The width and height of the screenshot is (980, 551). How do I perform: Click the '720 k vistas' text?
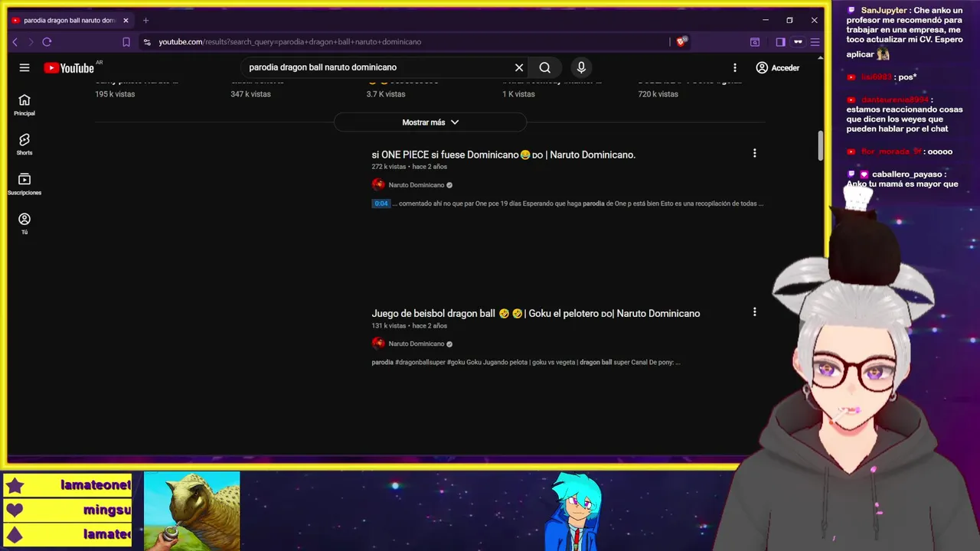coord(658,94)
